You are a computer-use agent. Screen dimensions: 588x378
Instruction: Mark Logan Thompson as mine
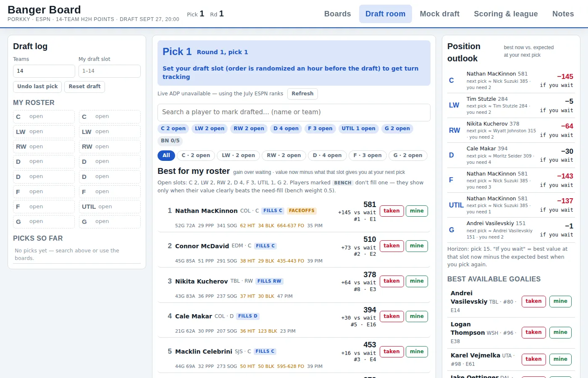click(560, 332)
